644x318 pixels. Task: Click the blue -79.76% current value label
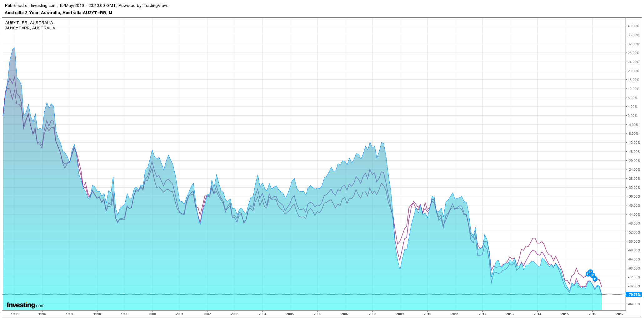coord(634,295)
